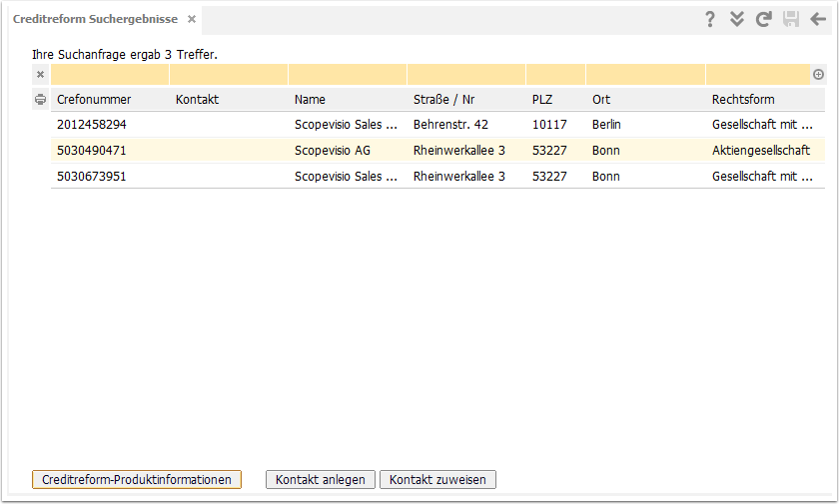Screen dimensions: 839x504
Task: Clear table filters with the x icon
Action: click(40, 74)
